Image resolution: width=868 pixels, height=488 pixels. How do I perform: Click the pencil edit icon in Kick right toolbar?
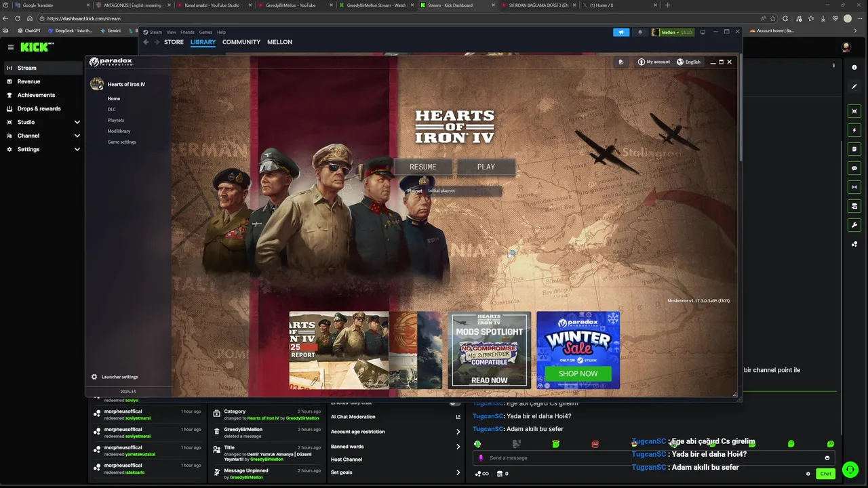pyautogui.click(x=854, y=87)
